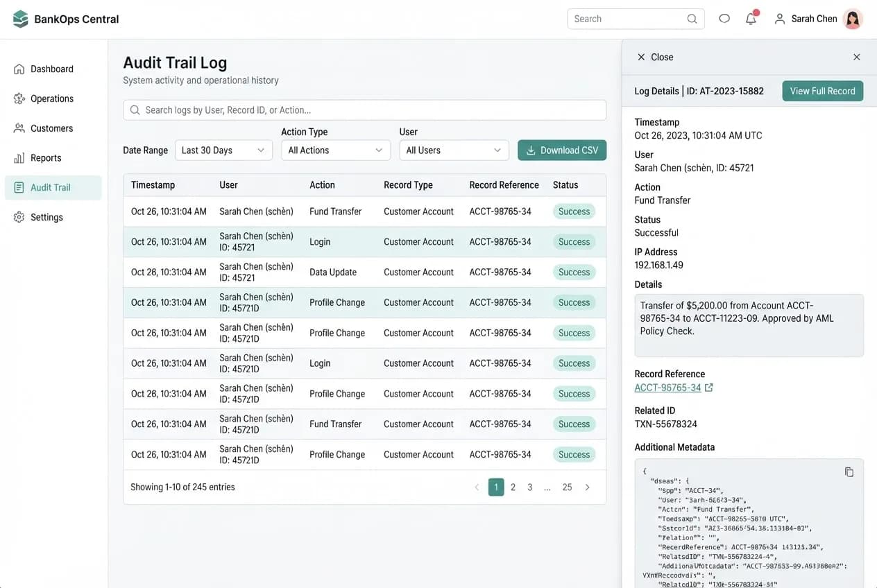Image resolution: width=877 pixels, height=588 pixels.
Task: Open Customers in the sidebar
Action: 53,128
